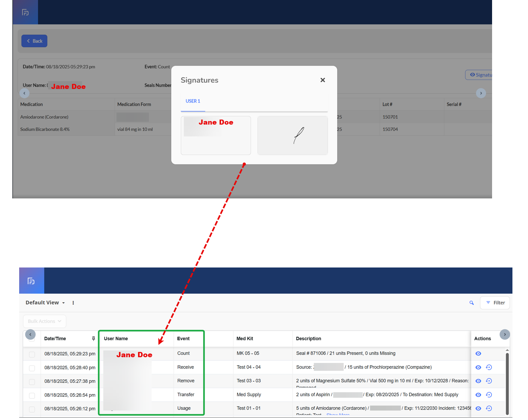Viewport: 528px width, 420px height.
Task: Close the Signatures dialog
Action: [322, 80]
